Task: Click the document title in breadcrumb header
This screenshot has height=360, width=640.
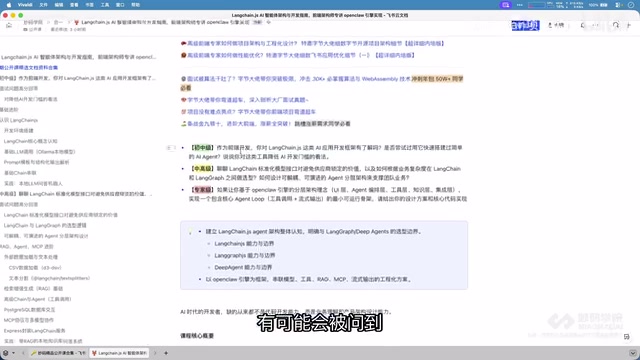Action: 165,22
